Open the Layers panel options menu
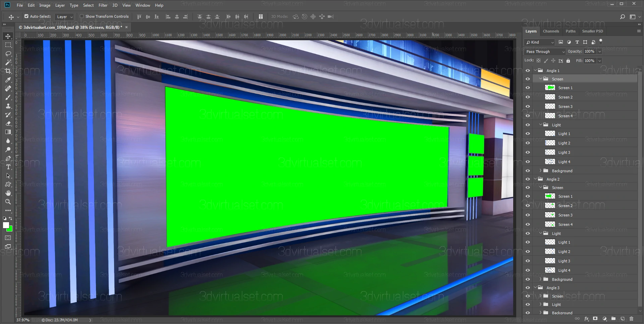This screenshot has width=644, height=324. click(639, 31)
